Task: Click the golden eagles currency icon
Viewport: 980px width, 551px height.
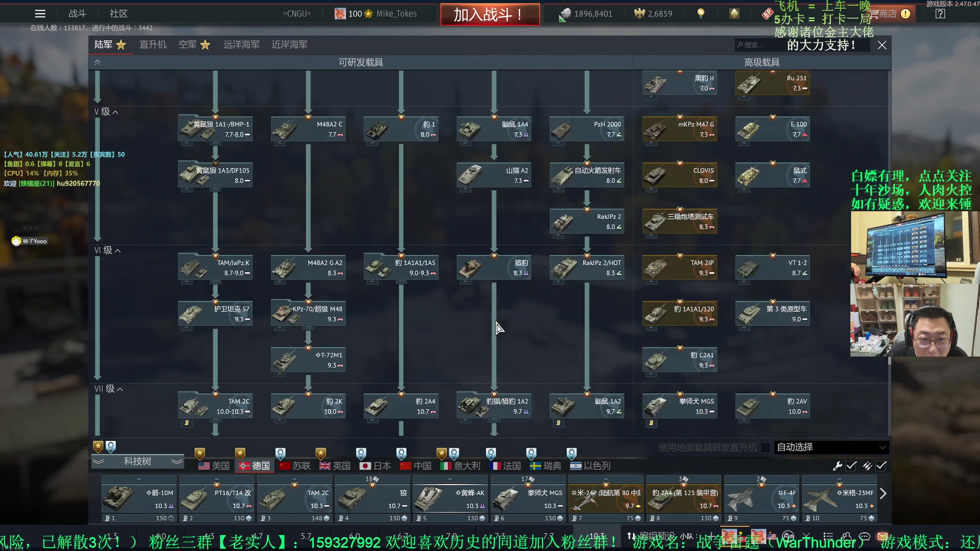Action: pyautogui.click(x=639, y=14)
